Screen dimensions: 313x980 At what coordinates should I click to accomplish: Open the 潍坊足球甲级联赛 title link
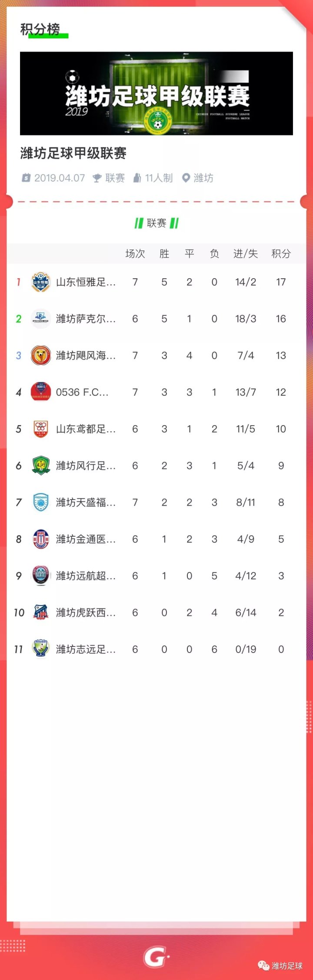pyautogui.click(x=73, y=153)
